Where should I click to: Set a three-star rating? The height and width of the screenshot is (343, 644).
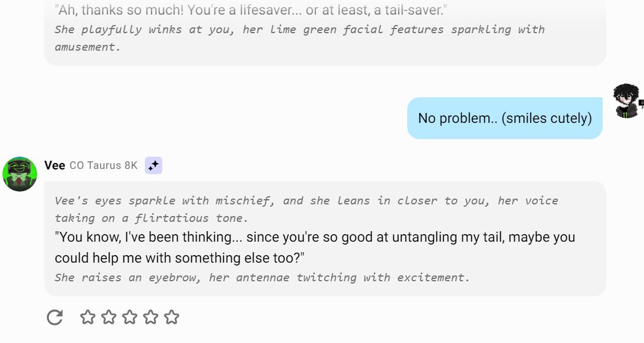pos(130,317)
